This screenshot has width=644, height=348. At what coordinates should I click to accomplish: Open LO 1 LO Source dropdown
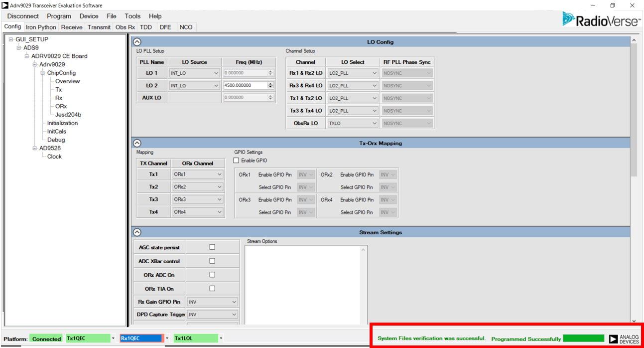pos(194,73)
